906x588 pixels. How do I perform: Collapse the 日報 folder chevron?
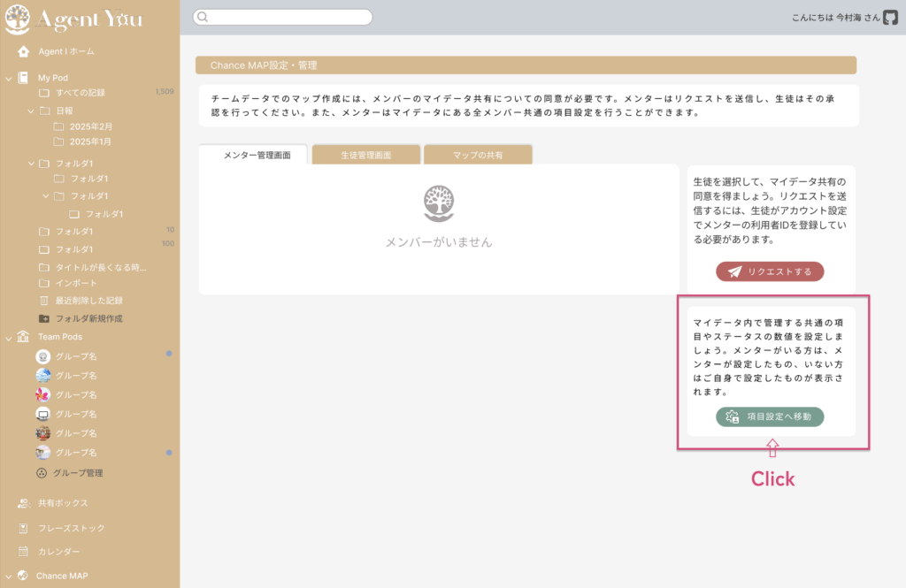(31, 111)
